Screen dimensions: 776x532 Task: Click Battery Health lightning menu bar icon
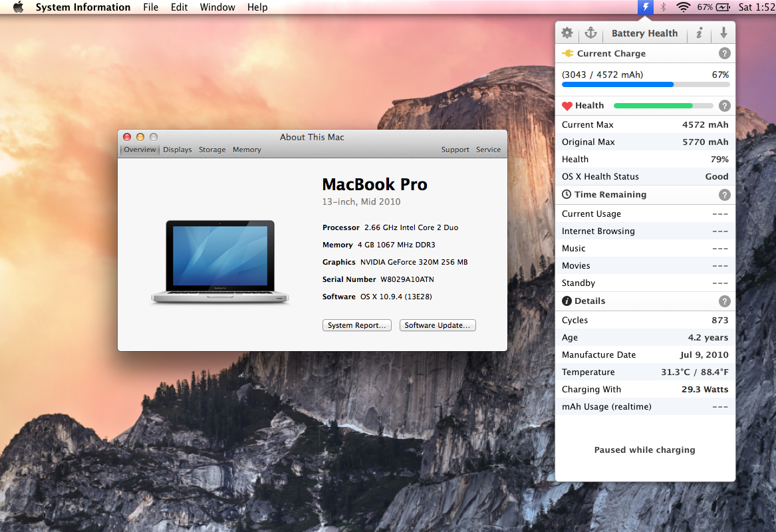646,7
